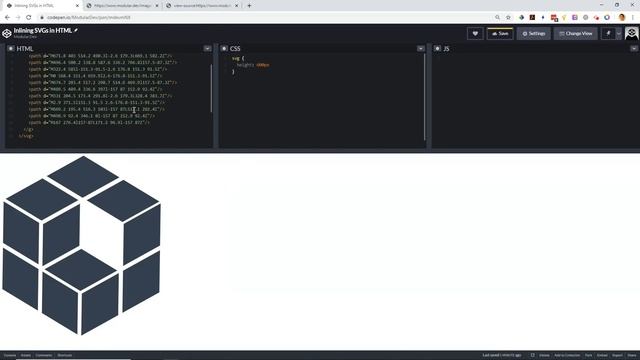
Task: Save the pen with the Save button
Action: click(x=500, y=33)
